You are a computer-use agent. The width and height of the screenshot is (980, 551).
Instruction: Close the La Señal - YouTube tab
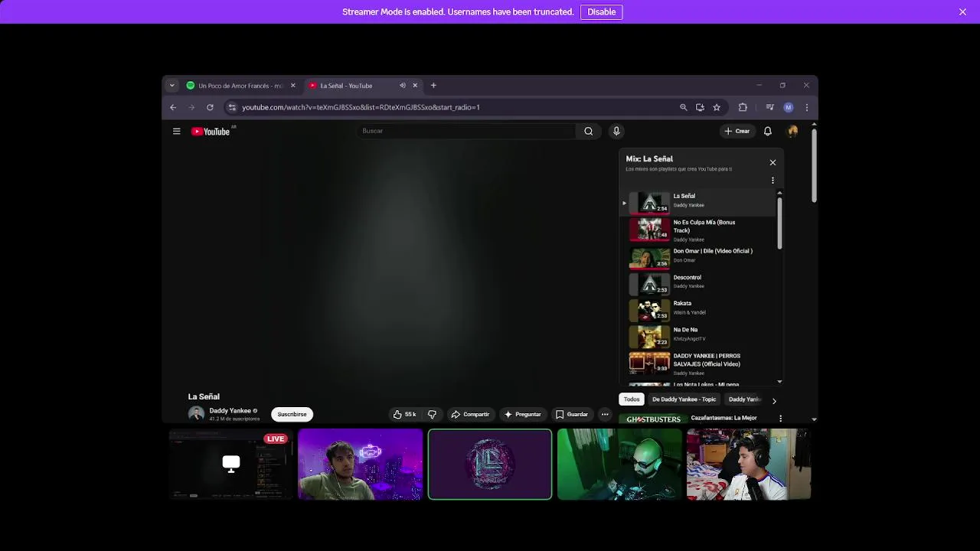(415, 86)
